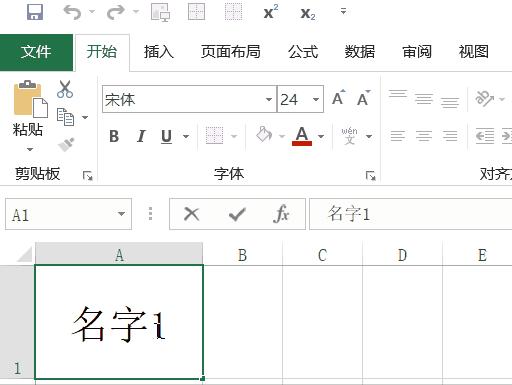Align text to middle of cell
This screenshot has width=512, height=385.
pos(424,99)
